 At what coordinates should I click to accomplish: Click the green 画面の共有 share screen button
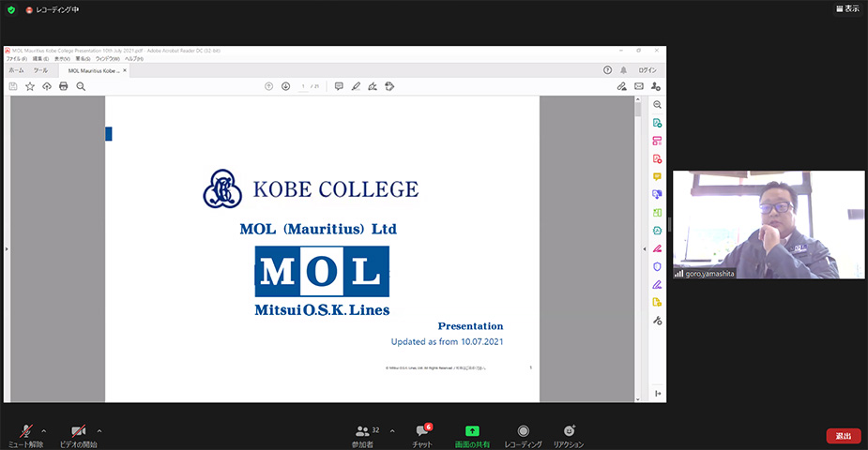[x=472, y=436]
